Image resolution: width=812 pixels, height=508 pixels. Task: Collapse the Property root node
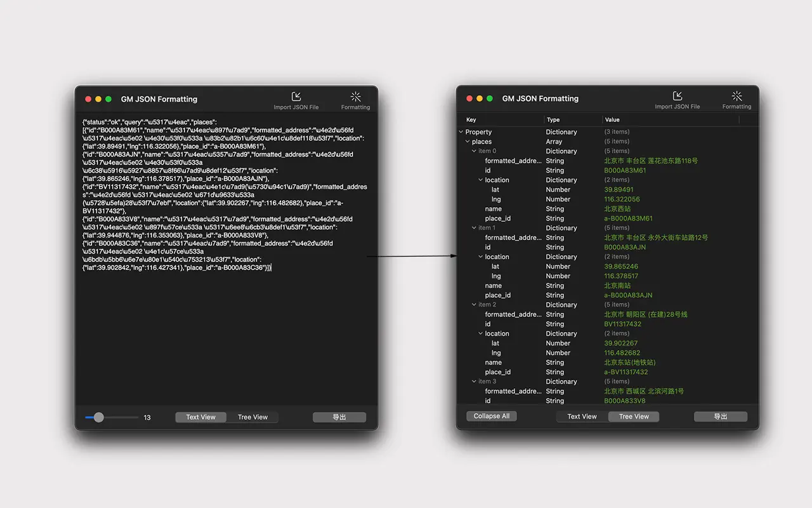[x=461, y=131]
